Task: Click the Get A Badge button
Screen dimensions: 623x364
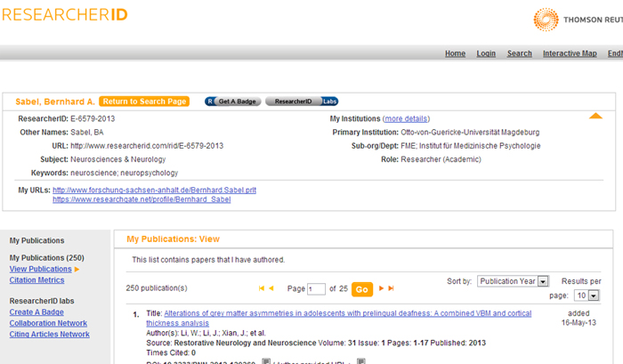Action: click(x=233, y=101)
